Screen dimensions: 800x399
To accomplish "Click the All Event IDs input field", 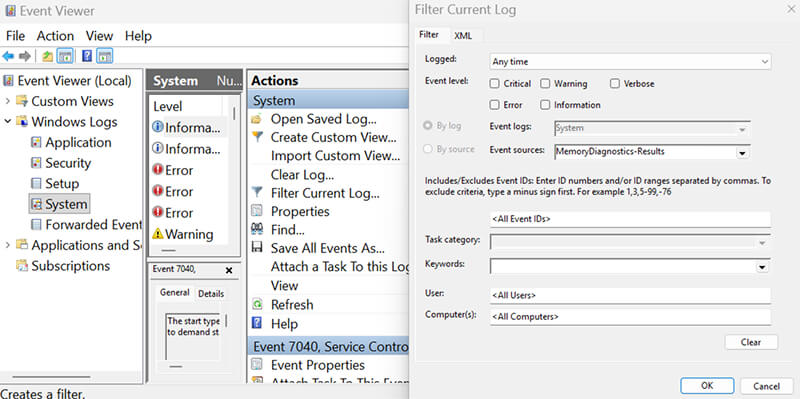I will [630, 219].
